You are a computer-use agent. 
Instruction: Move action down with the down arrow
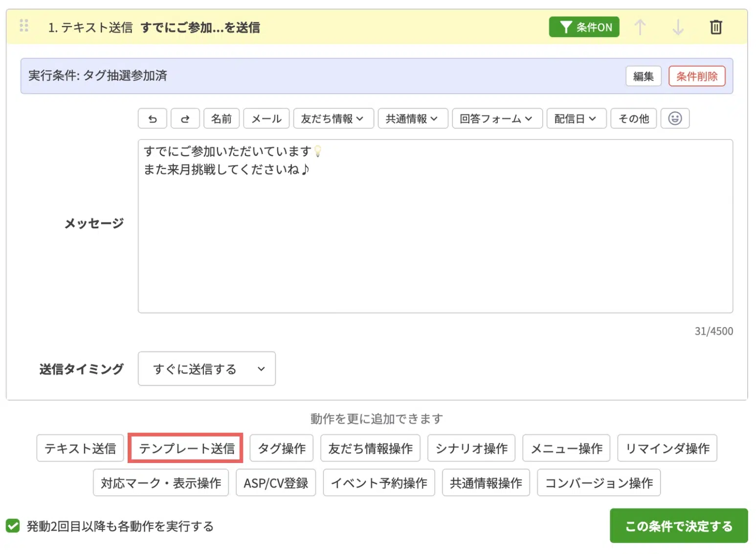coord(678,27)
